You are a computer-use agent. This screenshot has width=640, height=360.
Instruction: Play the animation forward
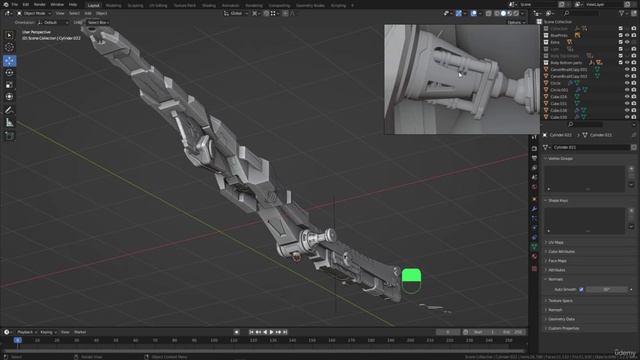271,332
